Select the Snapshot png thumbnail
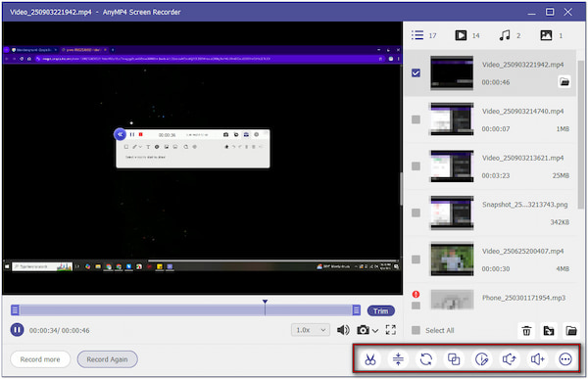 click(x=452, y=213)
